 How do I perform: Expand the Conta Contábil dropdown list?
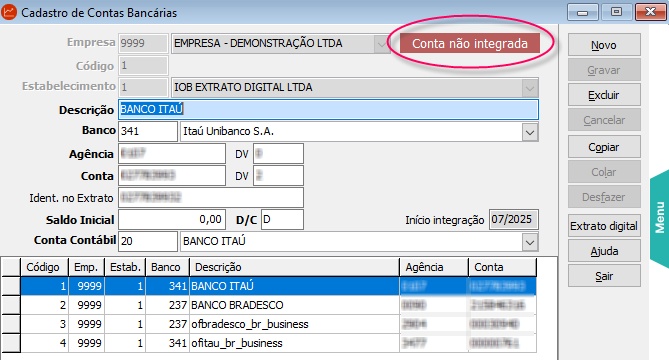pos(530,242)
